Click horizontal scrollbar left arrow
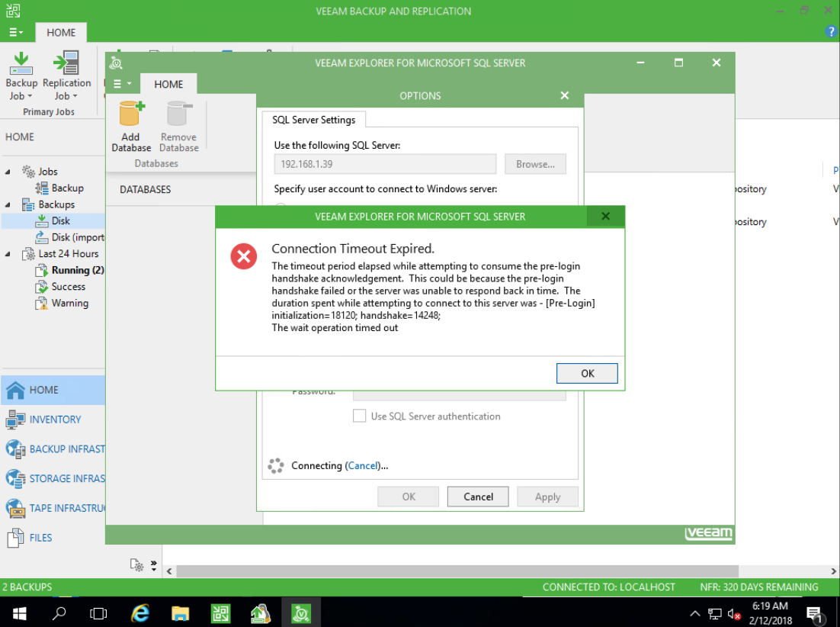 (169, 571)
